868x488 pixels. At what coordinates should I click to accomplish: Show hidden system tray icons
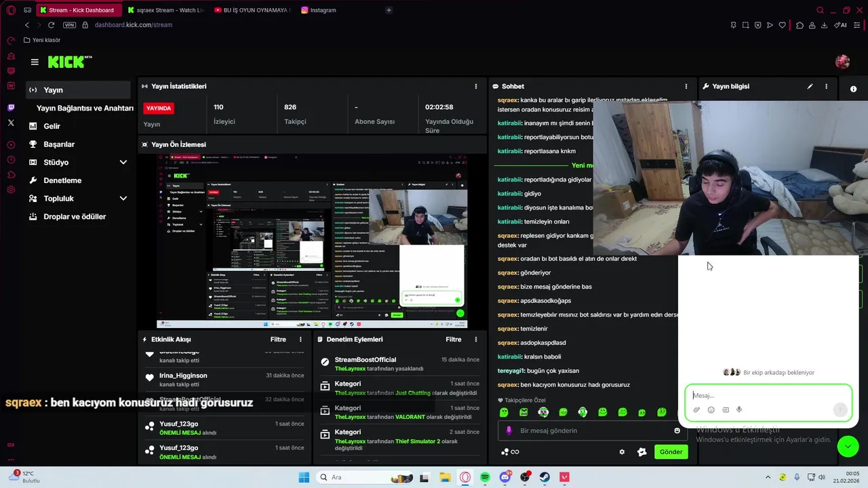tap(768, 477)
